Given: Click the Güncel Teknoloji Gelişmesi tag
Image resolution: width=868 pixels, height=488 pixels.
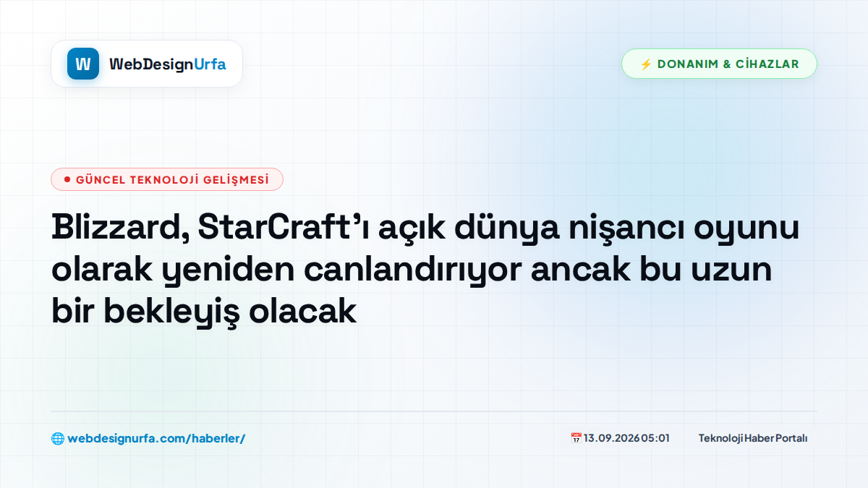Looking at the screenshot, I should tap(166, 179).
